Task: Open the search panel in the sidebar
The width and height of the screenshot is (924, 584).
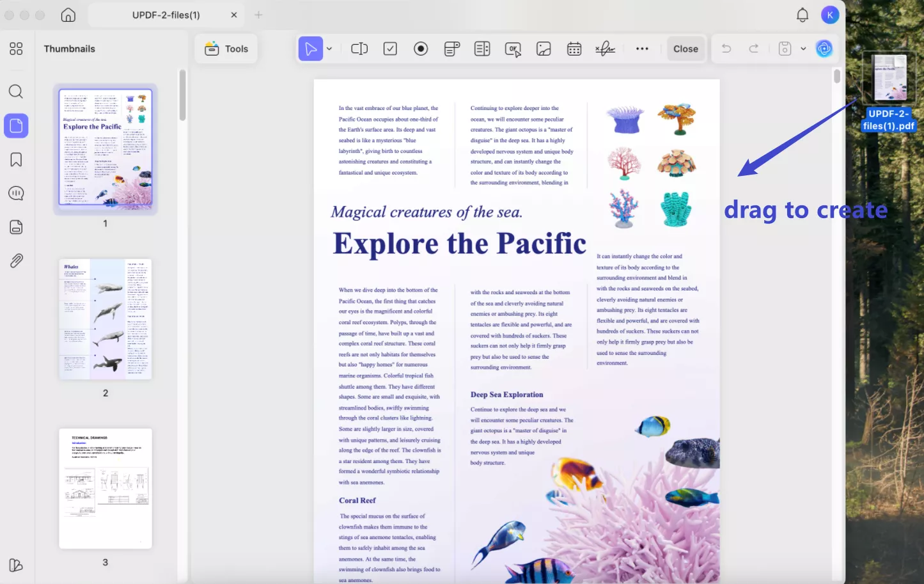Action: [x=16, y=91]
